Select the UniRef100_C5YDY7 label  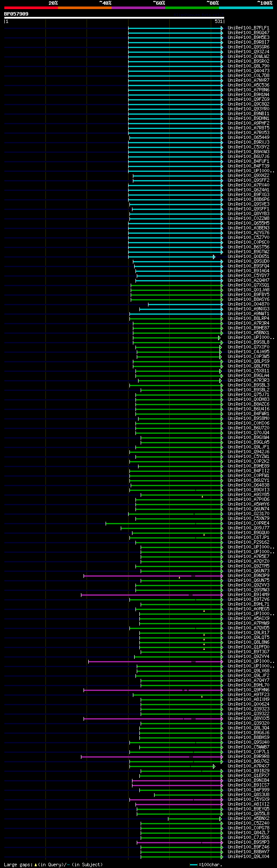click(x=248, y=275)
